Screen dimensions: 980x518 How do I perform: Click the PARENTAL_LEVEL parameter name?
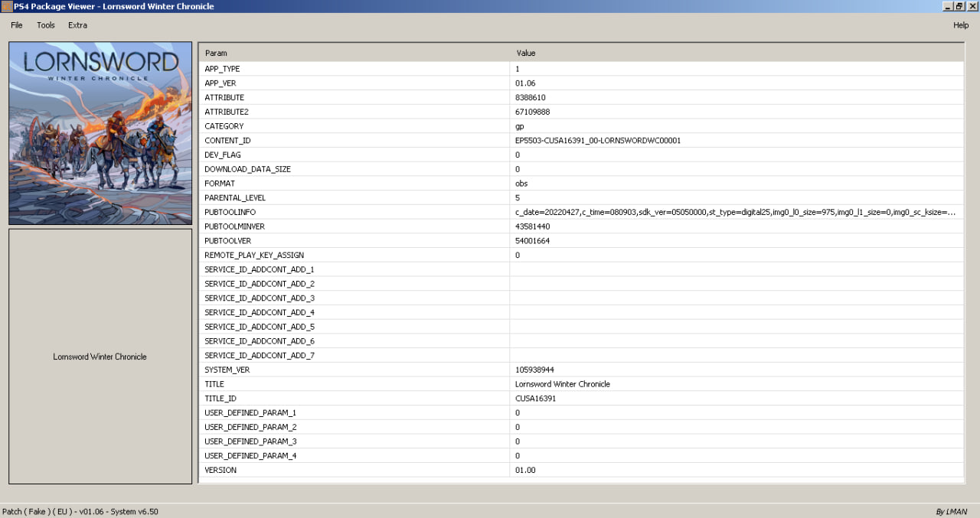pos(237,197)
